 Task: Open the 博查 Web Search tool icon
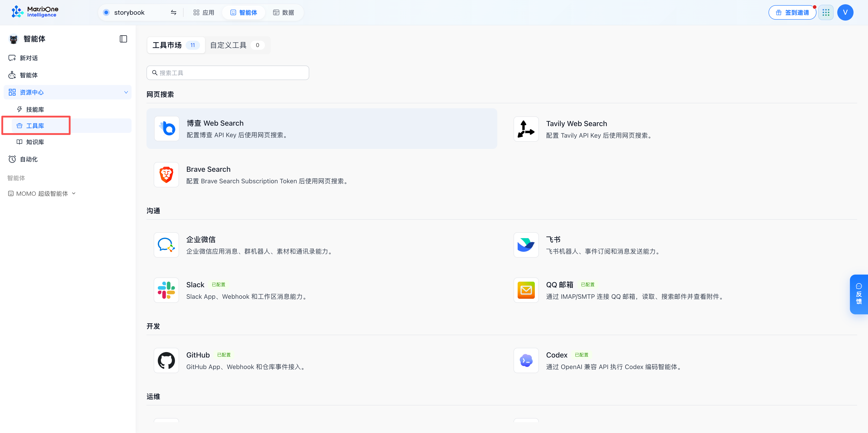(x=166, y=128)
